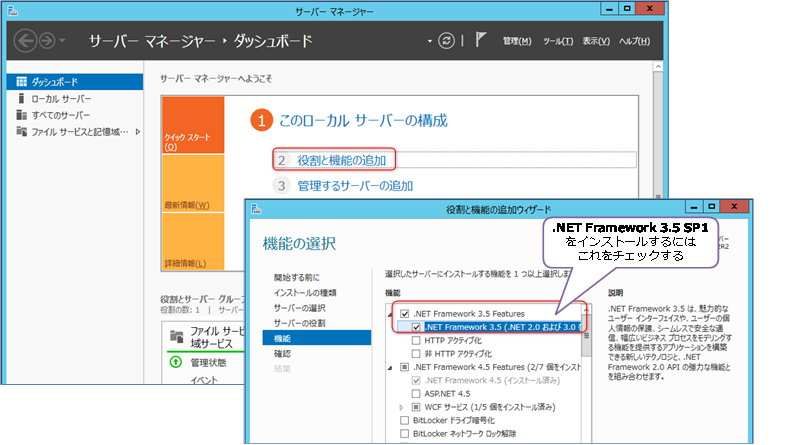Check the 非 HTTP アクティブ化 checkbox

point(416,354)
